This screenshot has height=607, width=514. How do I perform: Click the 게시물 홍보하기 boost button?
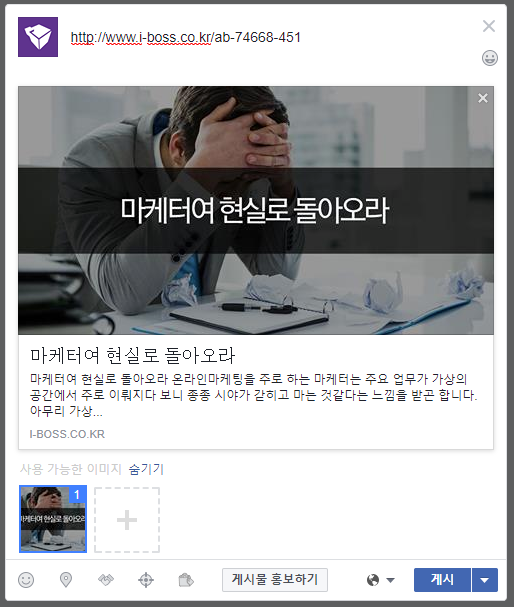point(275,580)
